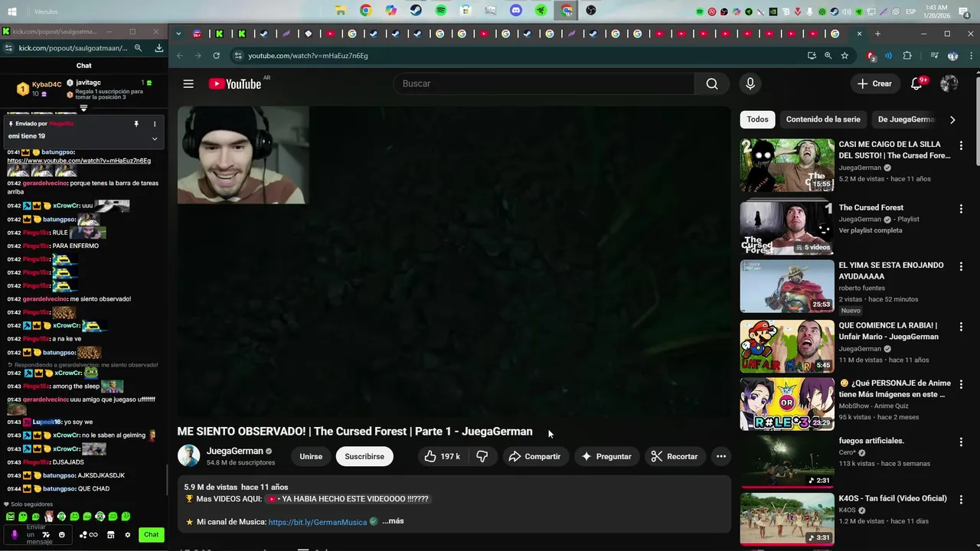Screen dimensions: 980x551
Task: Open the tab search dropdown arrow
Action: (178, 34)
